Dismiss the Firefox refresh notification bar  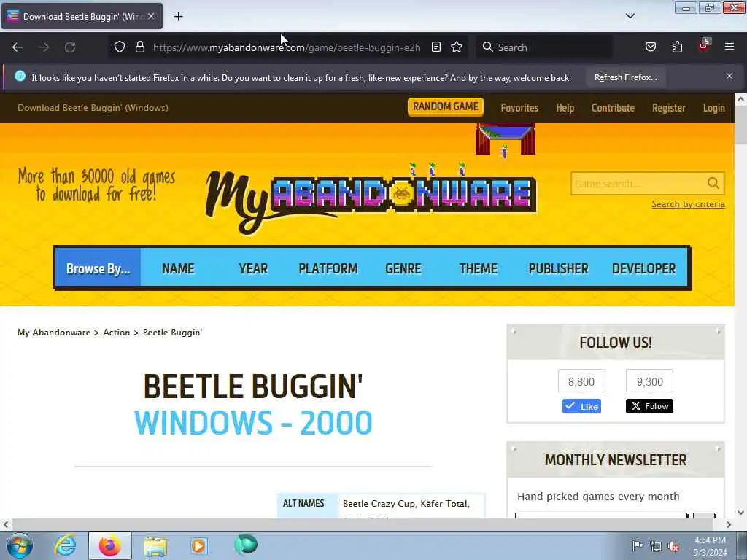(x=729, y=76)
